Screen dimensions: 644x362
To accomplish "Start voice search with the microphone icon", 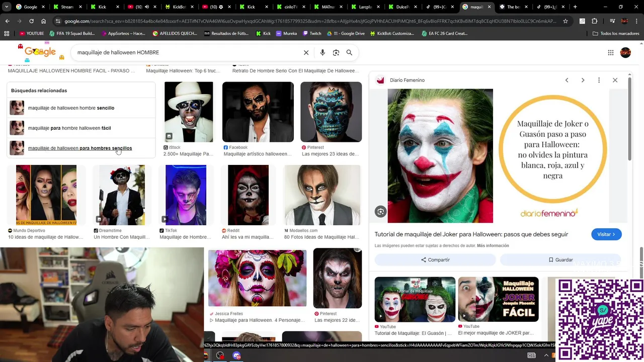I will (323, 52).
